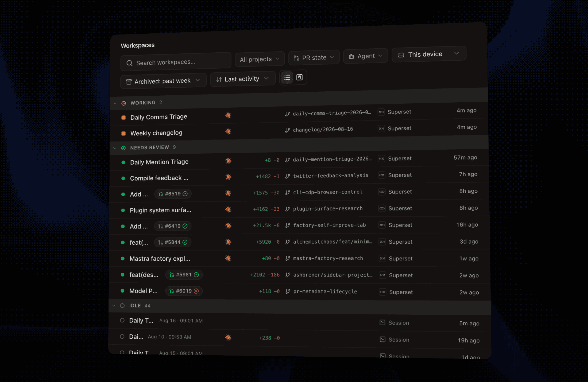Viewport: 588px width, 382px height.
Task: Open pull request #5981 badge
Action: tap(184, 275)
